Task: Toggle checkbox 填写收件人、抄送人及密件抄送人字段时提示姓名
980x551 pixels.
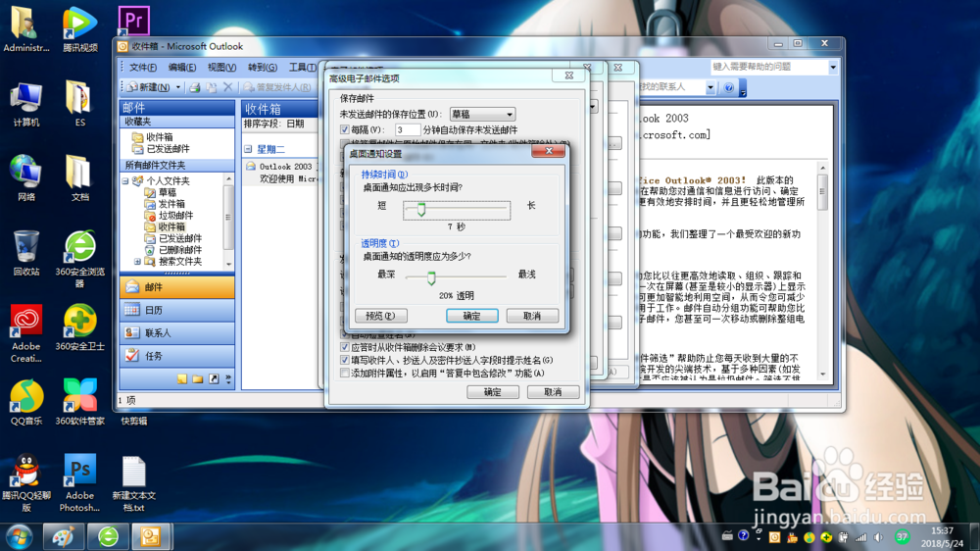Action: tap(344, 360)
